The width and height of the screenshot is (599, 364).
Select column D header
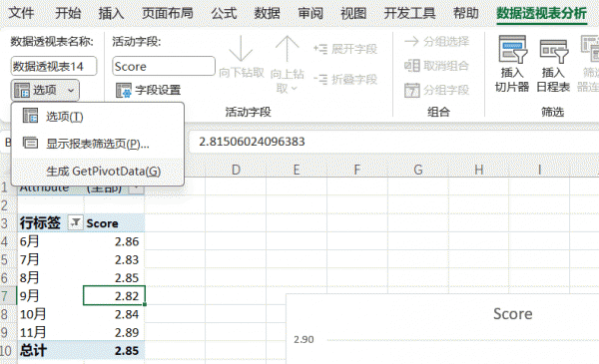point(236,170)
